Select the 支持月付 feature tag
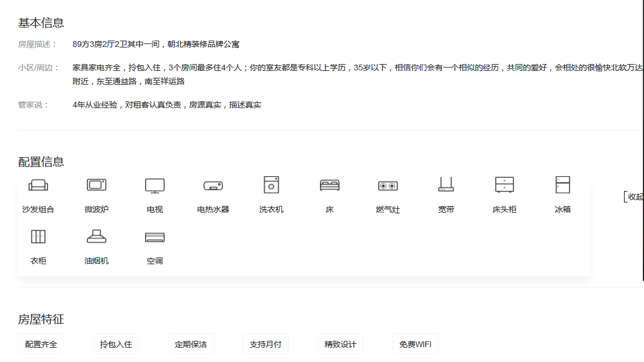The height and width of the screenshot is (362, 644). 266,344
